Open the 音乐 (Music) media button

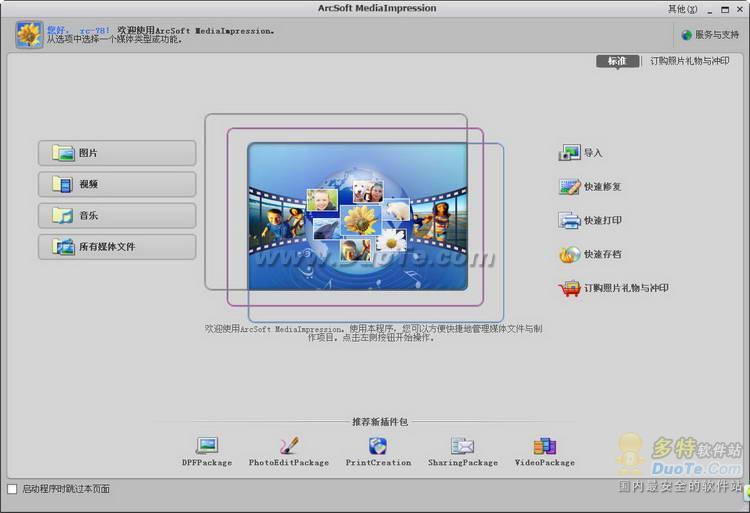pos(117,216)
